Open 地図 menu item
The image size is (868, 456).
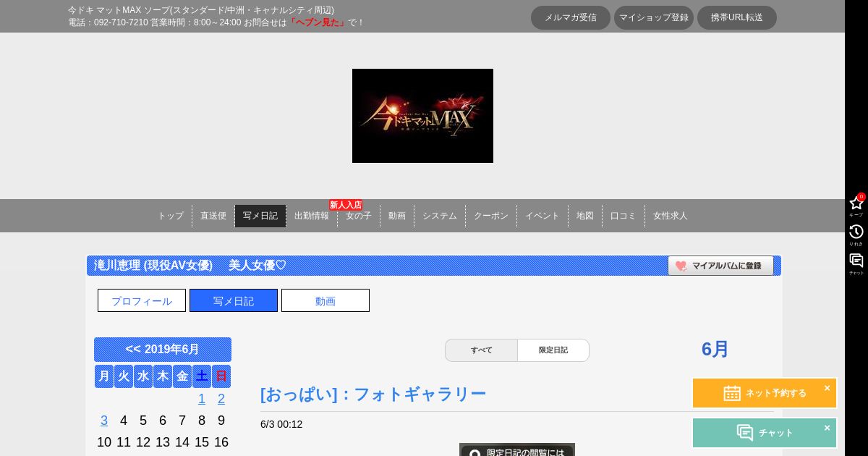[585, 216]
